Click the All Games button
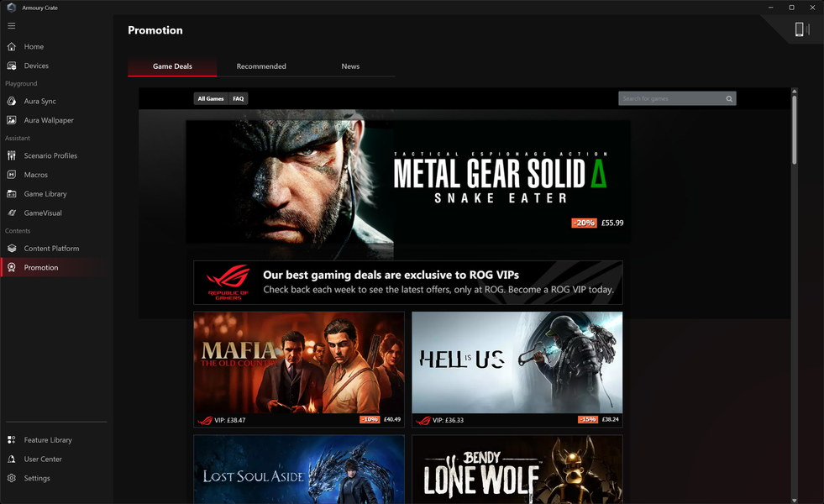 [x=211, y=99]
